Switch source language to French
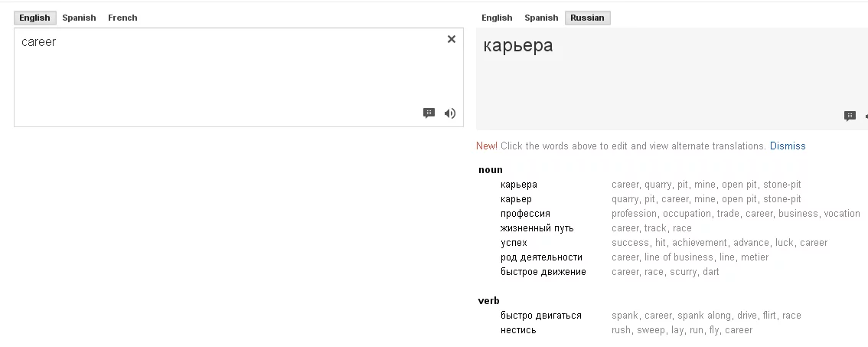The height and width of the screenshot is (347, 868). [x=122, y=18]
